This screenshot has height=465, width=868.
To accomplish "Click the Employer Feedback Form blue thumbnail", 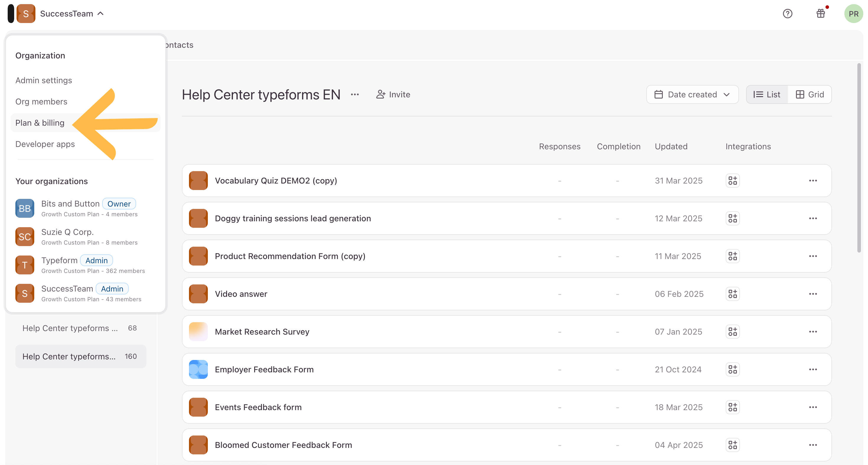I will point(198,369).
